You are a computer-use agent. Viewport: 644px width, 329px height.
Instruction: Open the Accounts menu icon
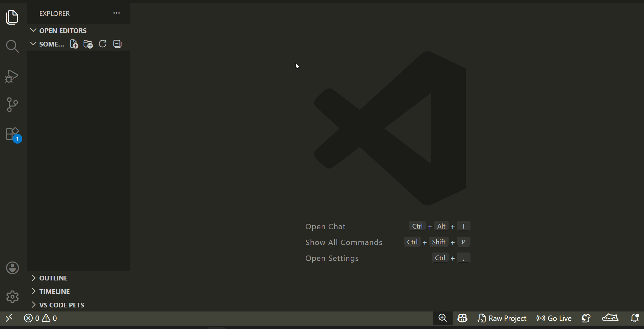(x=12, y=268)
